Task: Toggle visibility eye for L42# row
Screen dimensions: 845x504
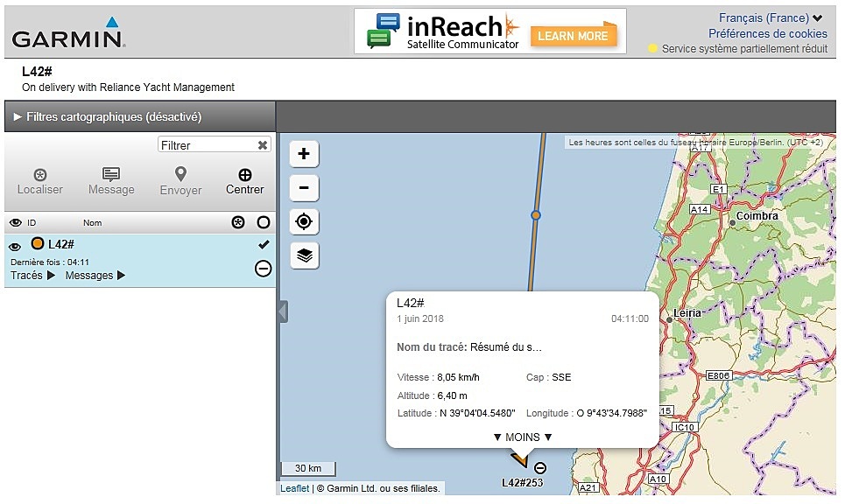Action: click(15, 247)
